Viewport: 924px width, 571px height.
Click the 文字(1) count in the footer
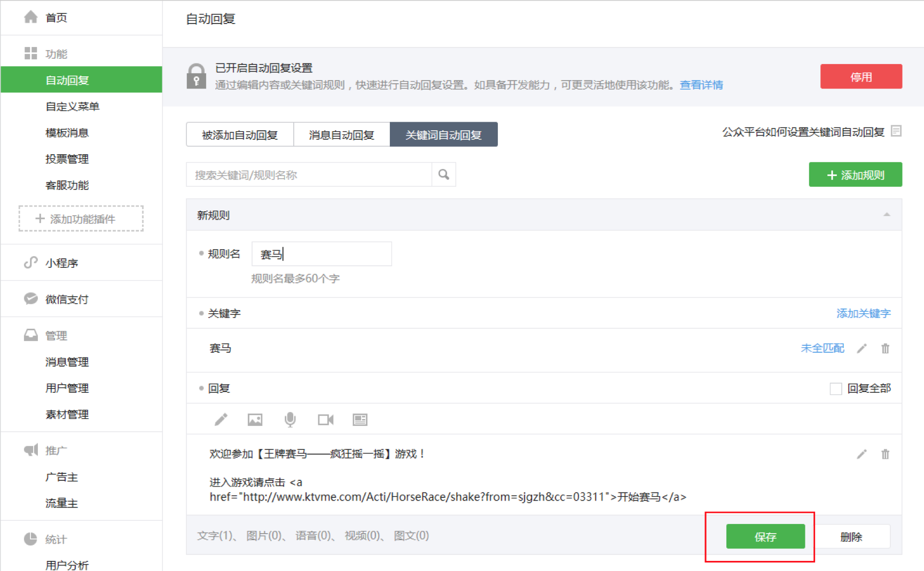215,536
